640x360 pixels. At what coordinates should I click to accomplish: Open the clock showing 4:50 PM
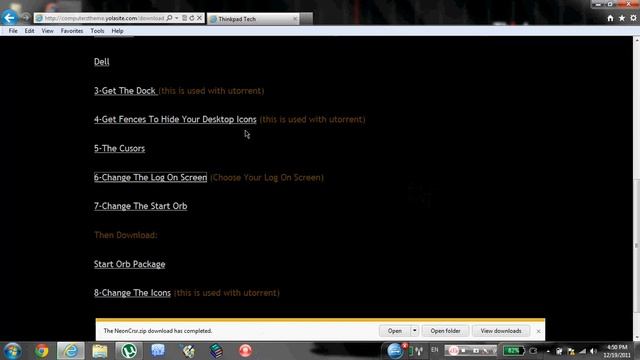click(x=617, y=351)
